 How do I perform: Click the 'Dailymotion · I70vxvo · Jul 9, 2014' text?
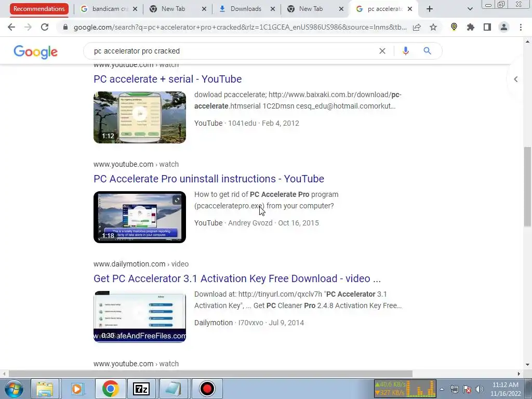249,323
